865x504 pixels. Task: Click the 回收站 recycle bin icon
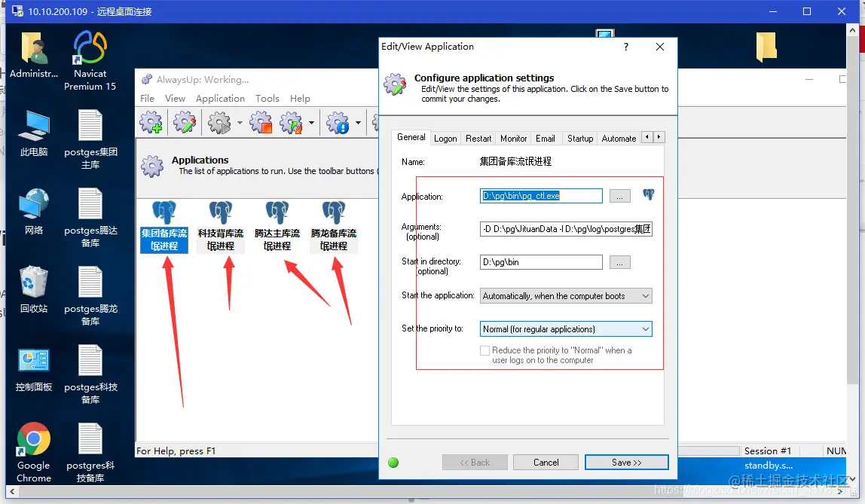click(34, 290)
